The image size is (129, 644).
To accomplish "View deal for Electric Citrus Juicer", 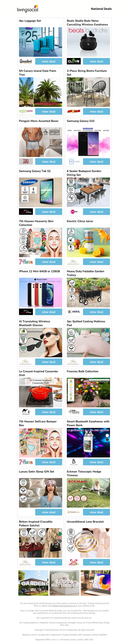I will point(96,262).
